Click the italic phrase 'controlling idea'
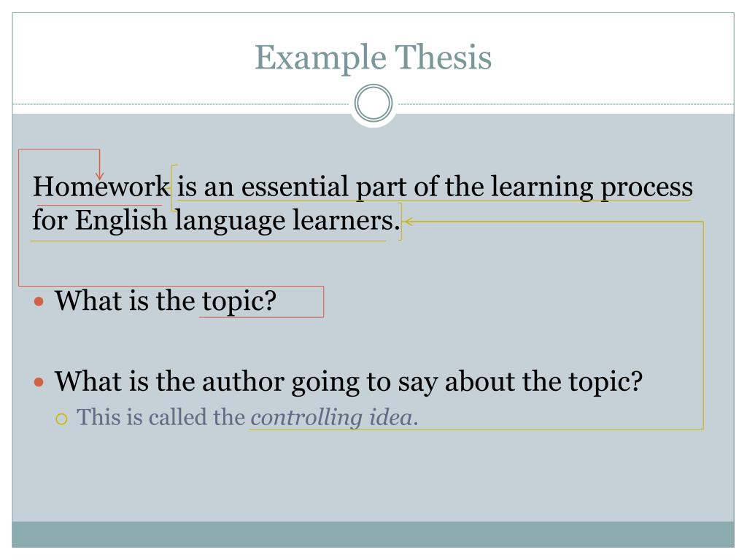 click(x=332, y=418)
